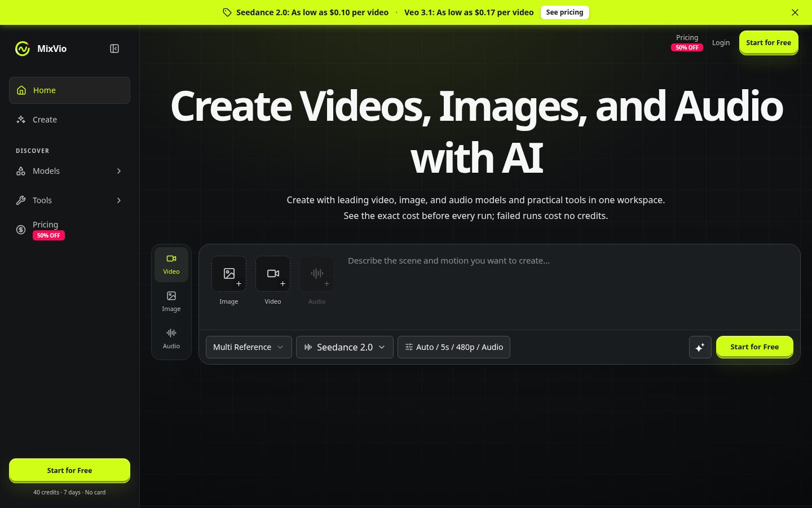Click the MixVio logo icon
The width and height of the screenshot is (812, 508).
click(23, 49)
